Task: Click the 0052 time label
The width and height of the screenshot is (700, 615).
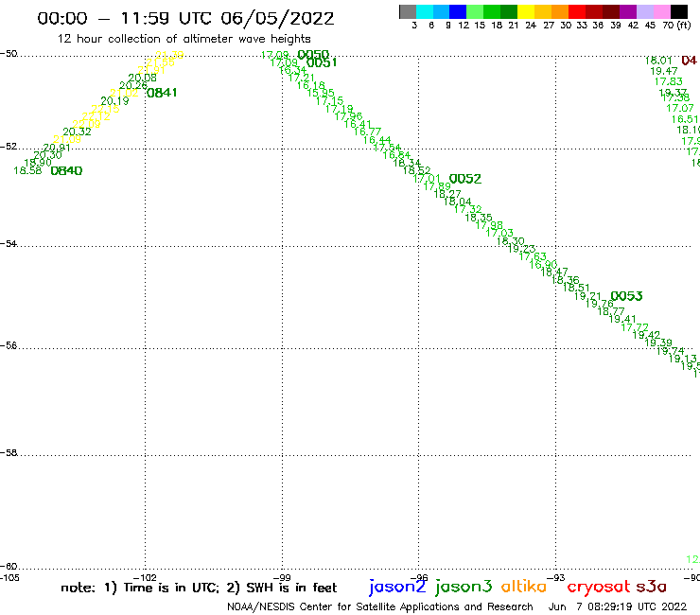Action: tap(465, 179)
